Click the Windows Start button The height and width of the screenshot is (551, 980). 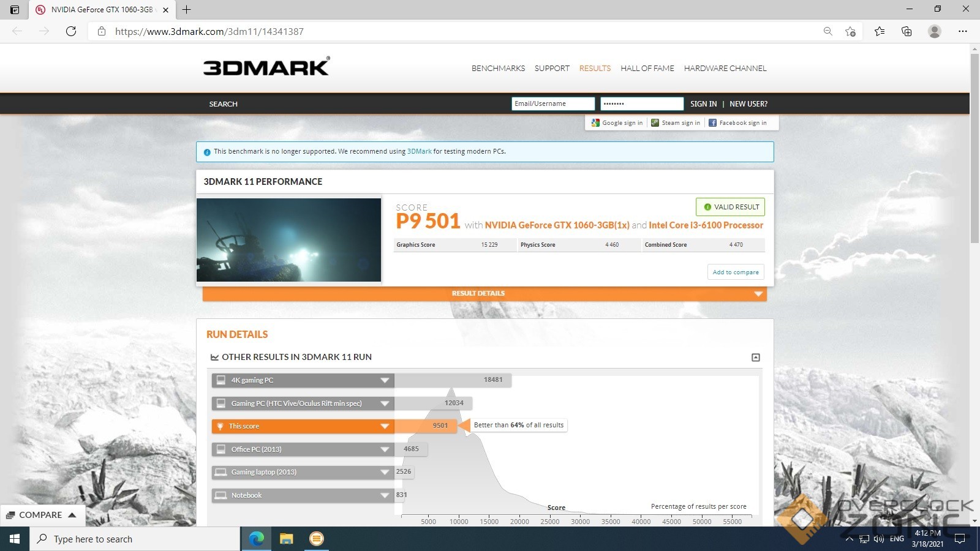pos(15,539)
